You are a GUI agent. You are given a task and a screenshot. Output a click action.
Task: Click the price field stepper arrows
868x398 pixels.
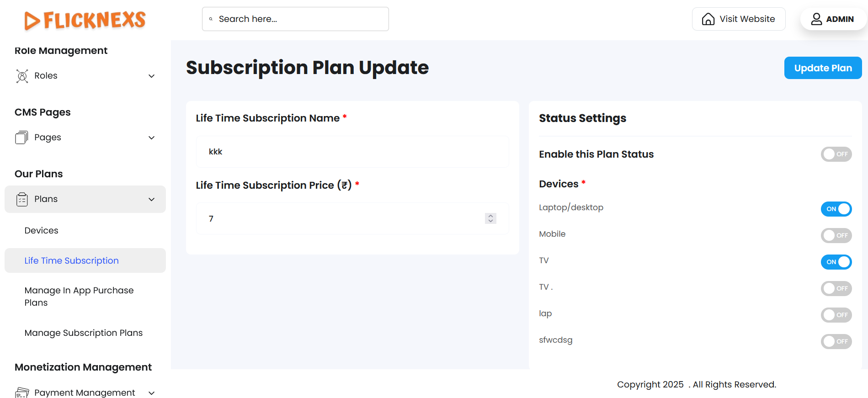(x=490, y=218)
